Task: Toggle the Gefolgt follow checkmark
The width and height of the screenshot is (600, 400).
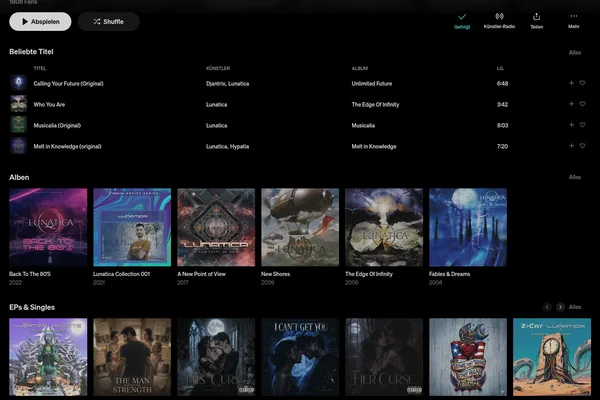Action: (462, 21)
